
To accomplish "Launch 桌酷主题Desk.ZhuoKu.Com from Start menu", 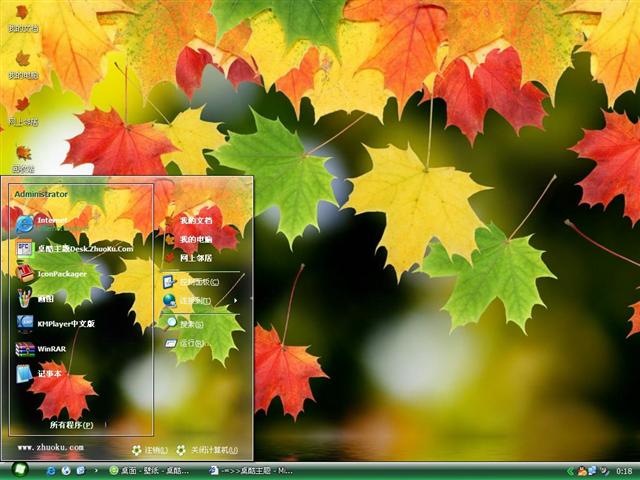I will [75, 249].
